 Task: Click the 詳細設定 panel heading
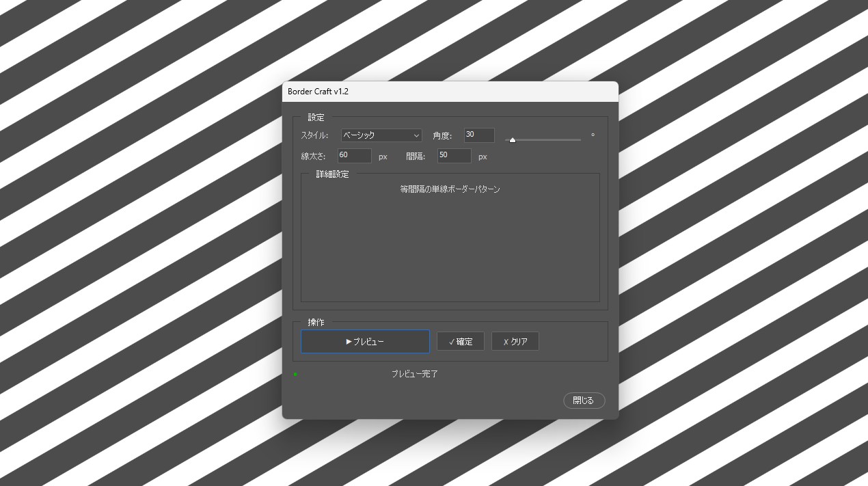[x=332, y=174]
